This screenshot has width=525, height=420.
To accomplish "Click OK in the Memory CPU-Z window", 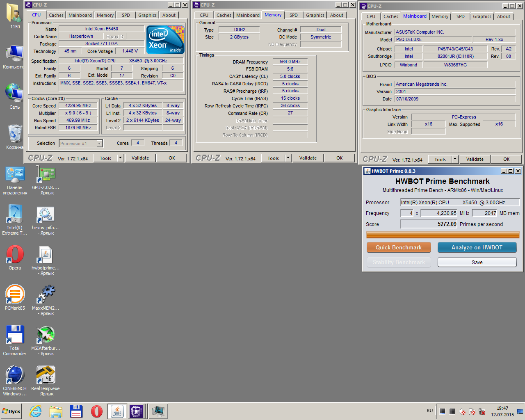I will (340, 158).
